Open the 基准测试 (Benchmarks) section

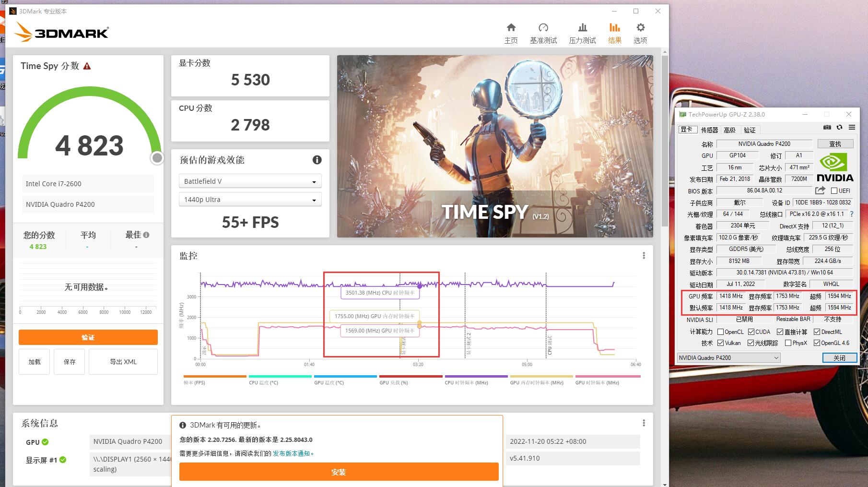point(543,33)
